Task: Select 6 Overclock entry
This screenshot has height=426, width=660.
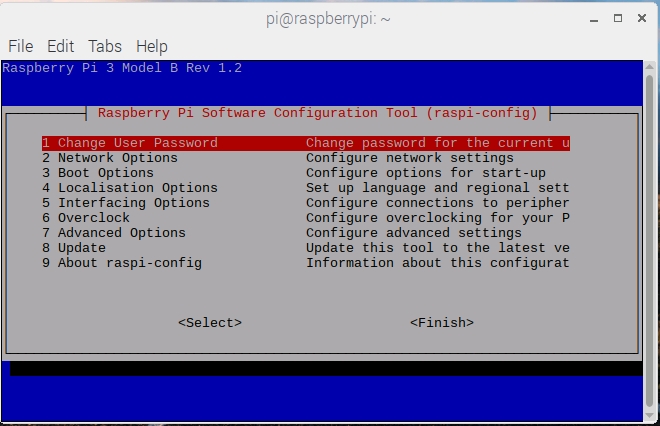Action: pyautogui.click(x=306, y=218)
